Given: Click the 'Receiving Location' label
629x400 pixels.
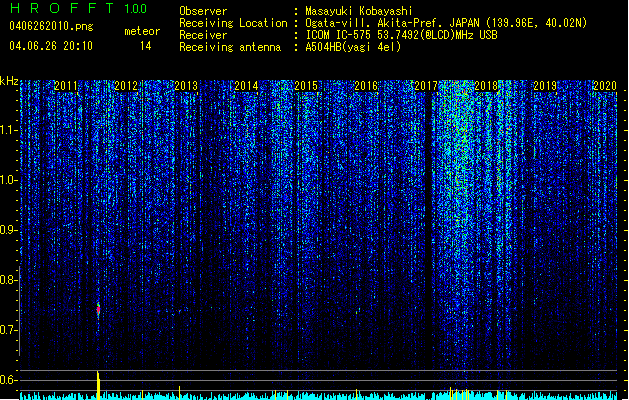Looking at the screenshot, I should coord(233,23).
